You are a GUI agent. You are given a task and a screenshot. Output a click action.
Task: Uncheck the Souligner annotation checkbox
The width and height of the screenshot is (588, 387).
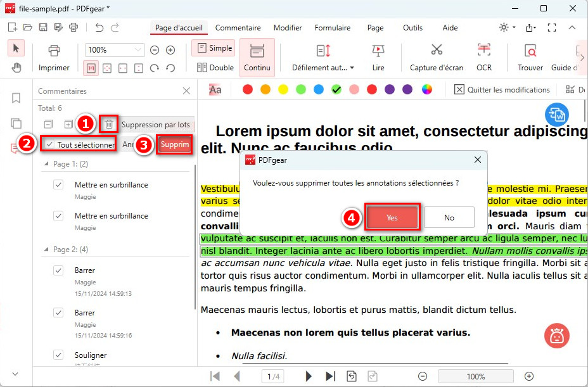click(x=58, y=355)
